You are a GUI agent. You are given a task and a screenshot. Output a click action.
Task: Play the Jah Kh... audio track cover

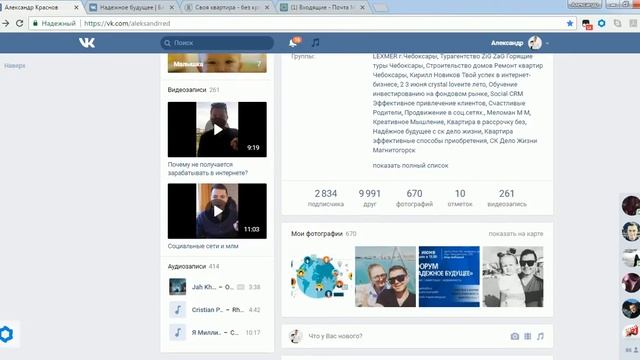[x=178, y=287]
